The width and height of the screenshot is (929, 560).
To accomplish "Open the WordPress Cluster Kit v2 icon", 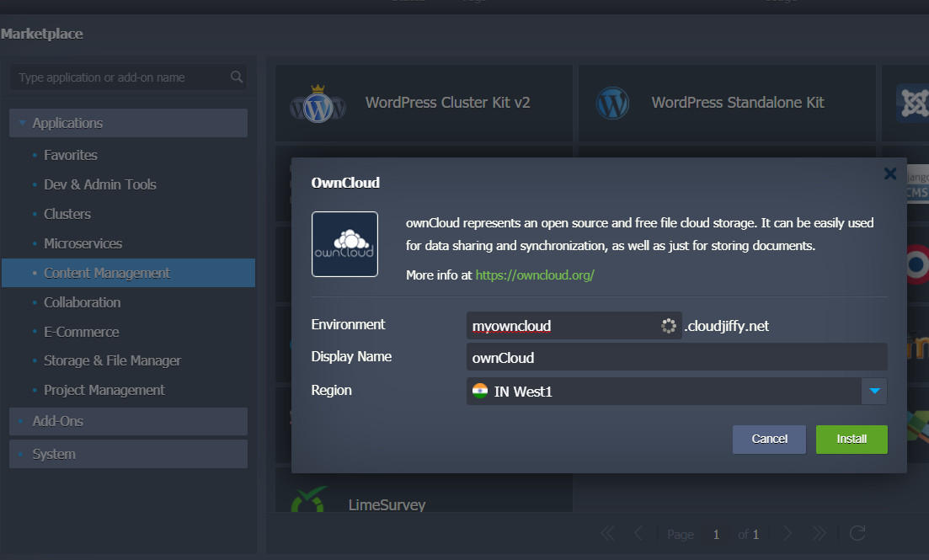I will pos(318,104).
